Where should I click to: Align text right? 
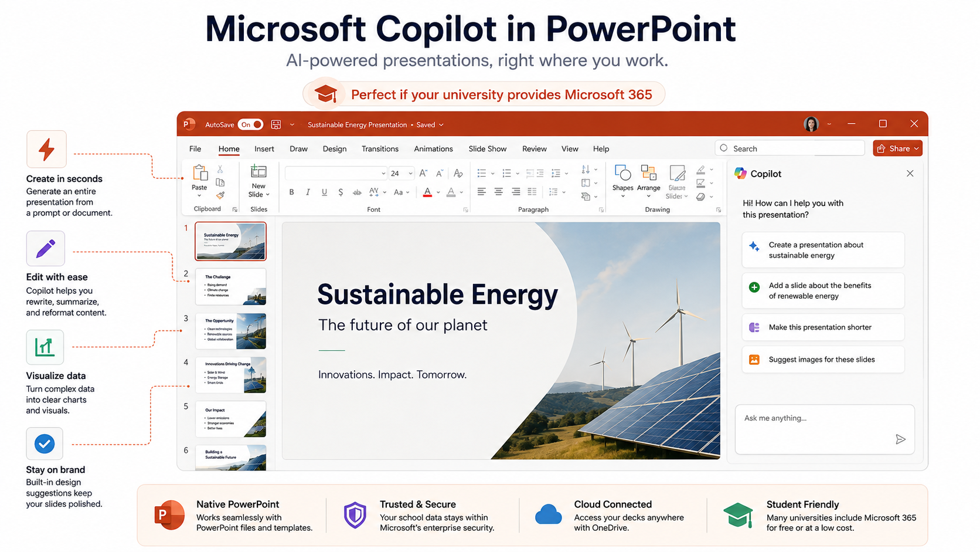click(x=516, y=192)
